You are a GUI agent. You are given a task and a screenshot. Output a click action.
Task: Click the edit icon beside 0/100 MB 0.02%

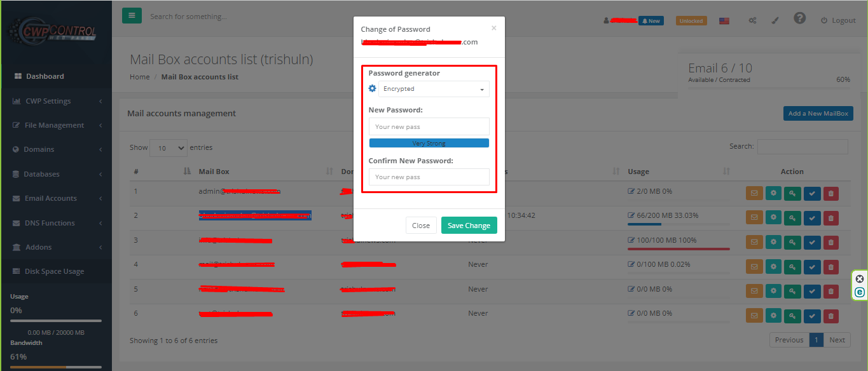click(631, 264)
